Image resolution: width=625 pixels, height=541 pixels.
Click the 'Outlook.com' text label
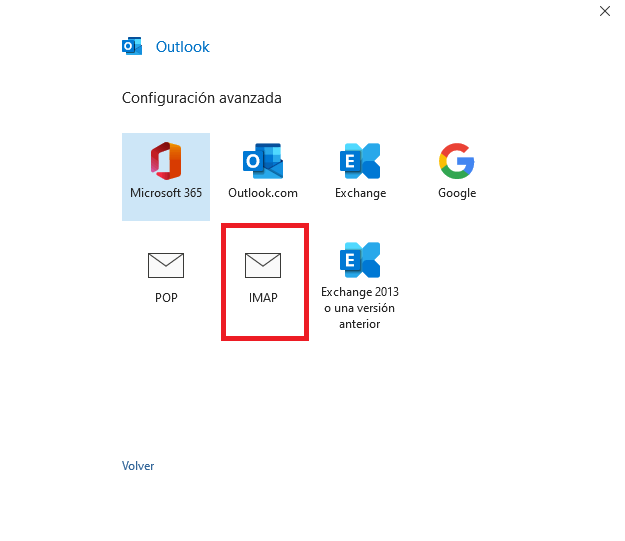pyautogui.click(x=263, y=193)
